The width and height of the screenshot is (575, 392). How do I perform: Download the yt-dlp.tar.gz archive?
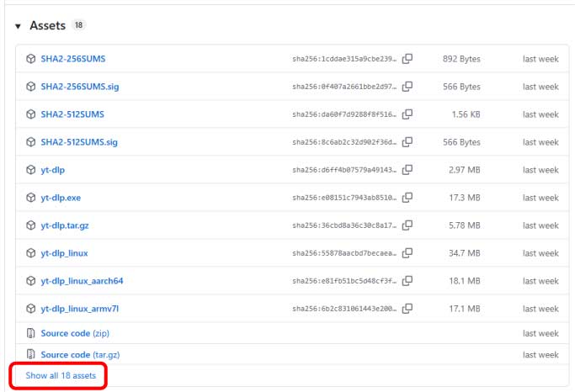pos(65,225)
